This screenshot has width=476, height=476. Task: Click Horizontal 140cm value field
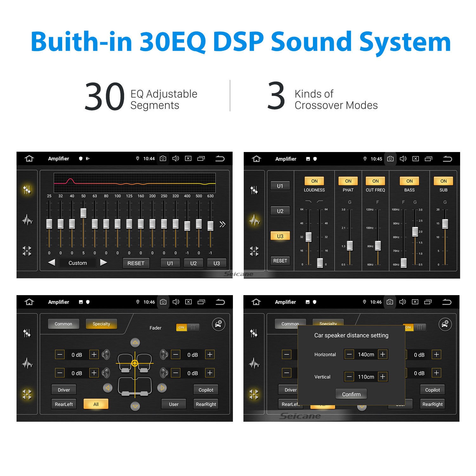point(366,354)
